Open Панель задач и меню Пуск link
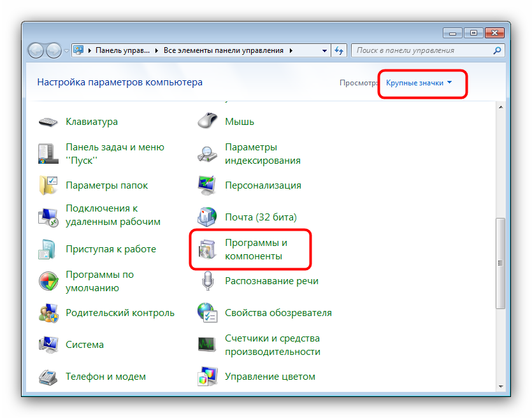Viewport: 532px width, 418px height. pos(115,154)
